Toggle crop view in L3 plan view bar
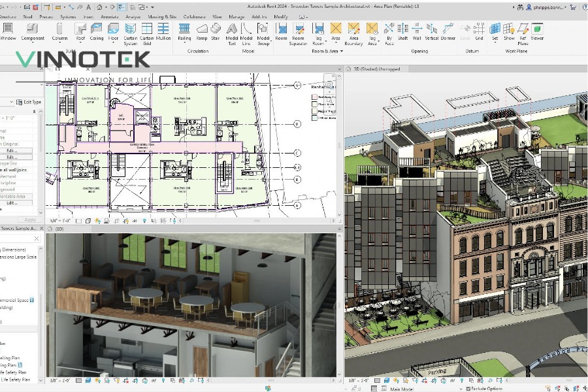 coord(116,221)
